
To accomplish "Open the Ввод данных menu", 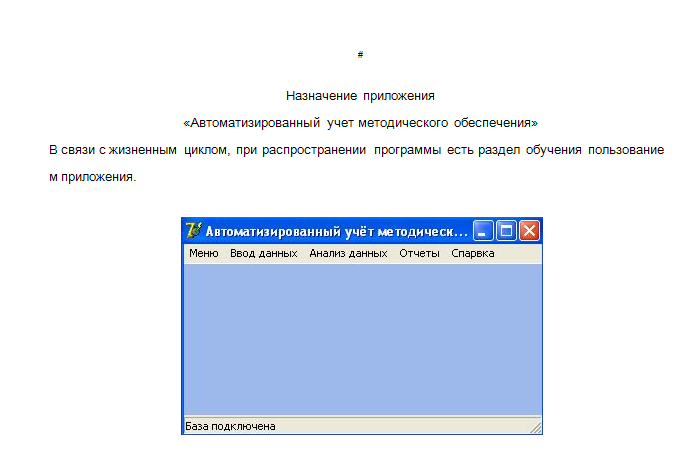I will pos(263,253).
